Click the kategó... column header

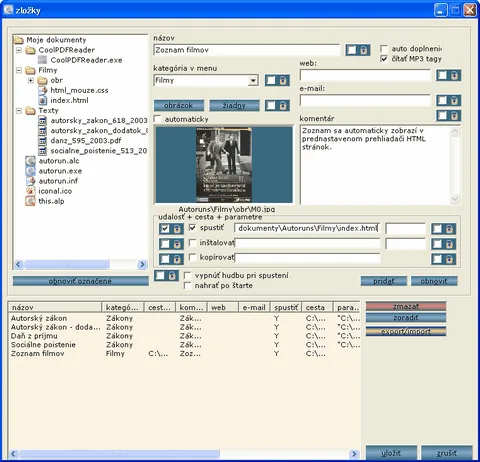(x=122, y=307)
